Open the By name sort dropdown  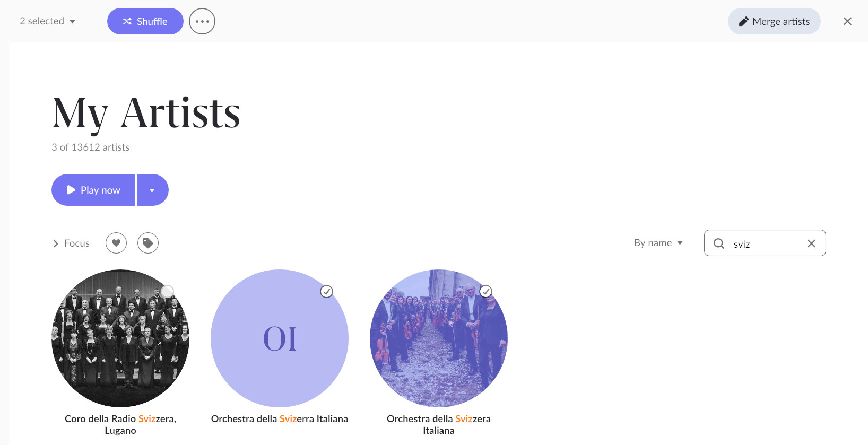[658, 243]
